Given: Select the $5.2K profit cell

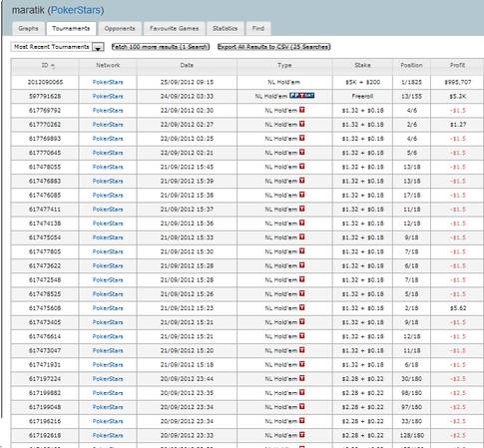Looking at the screenshot, I should tap(458, 96).
